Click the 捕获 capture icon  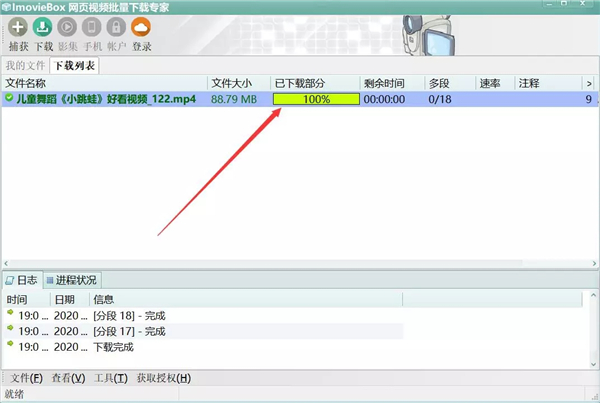[x=17, y=28]
